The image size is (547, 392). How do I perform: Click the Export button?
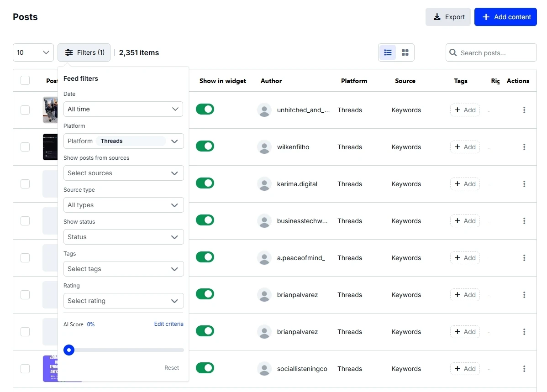(x=448, y=17)
